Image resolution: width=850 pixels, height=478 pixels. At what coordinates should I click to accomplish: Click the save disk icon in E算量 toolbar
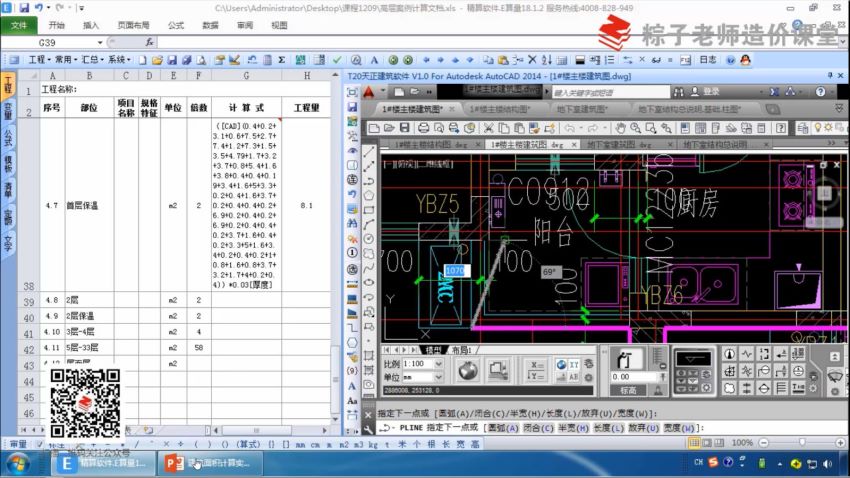172,60
